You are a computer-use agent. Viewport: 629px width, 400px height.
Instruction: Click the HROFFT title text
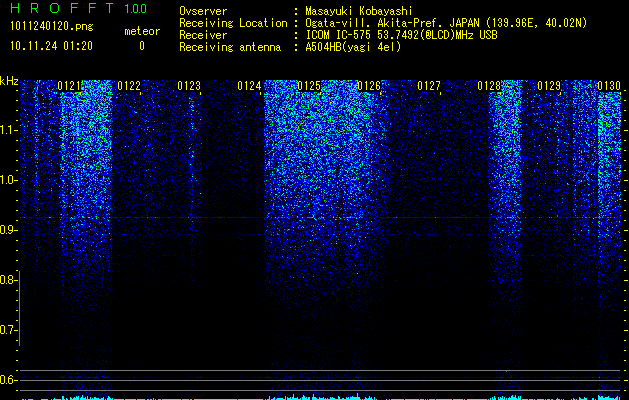click(62, 8)
